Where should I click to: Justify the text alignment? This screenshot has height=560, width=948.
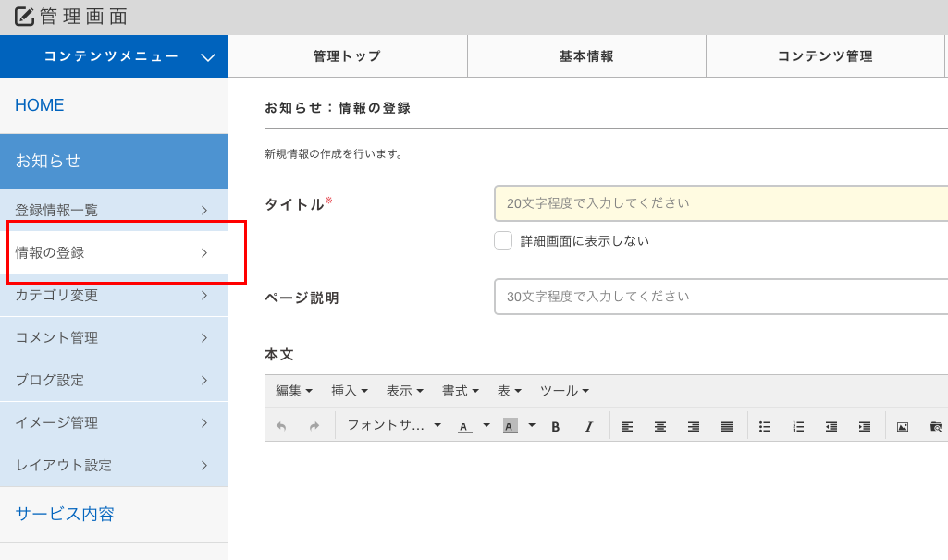point(727,426)
